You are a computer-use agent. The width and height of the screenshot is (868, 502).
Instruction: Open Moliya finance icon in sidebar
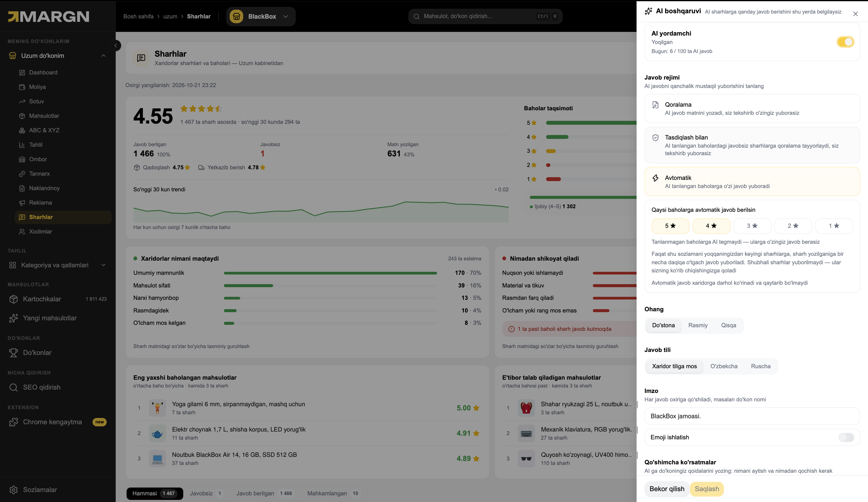pos(22,87)
